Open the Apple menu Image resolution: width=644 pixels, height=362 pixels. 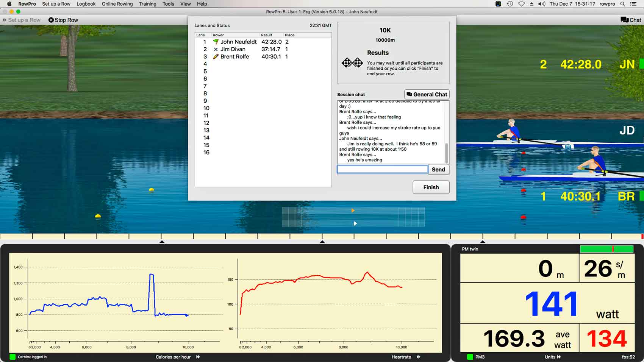(x=9, y=4)
